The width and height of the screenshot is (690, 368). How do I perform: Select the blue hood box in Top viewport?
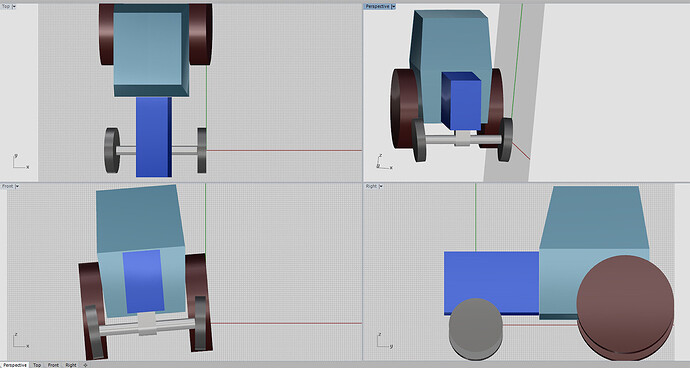pyautogui.click(x=154, y=136)
